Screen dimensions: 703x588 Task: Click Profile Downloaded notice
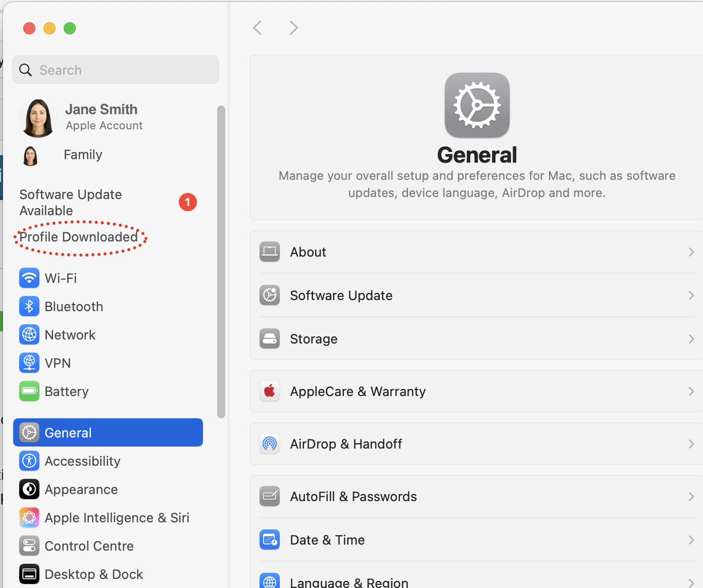79,237
